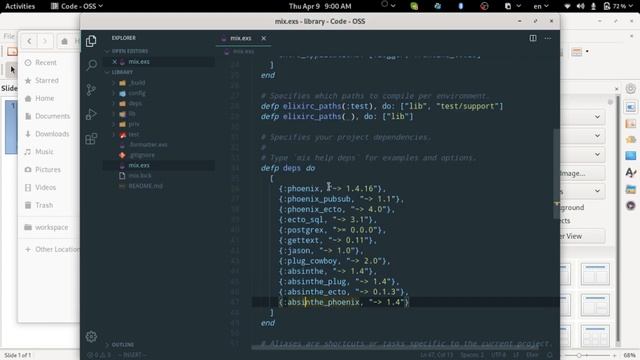This screenshot has width=640, height=360.
Task: Open the Source Control view
Action: pos(91,89)
